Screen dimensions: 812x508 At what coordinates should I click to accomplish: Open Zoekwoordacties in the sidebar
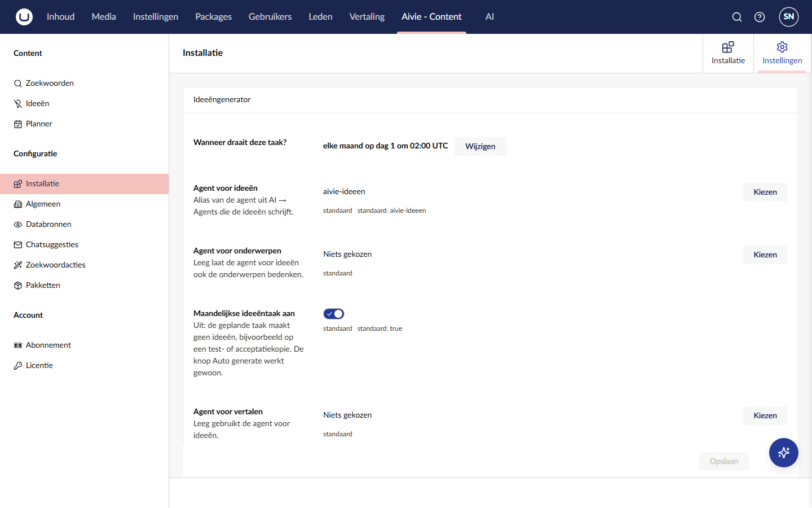pyautogui.click(x=85, y=265)
